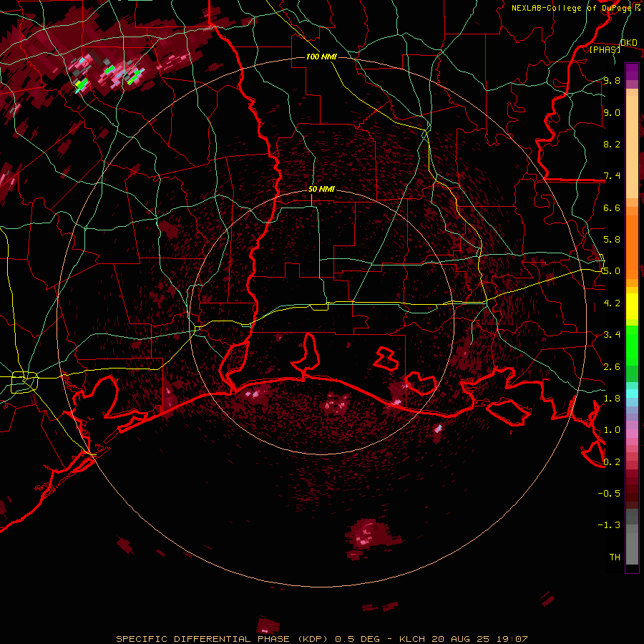
Task: Click the 6.6 value on the color scale
Action: tap(612, 208)
